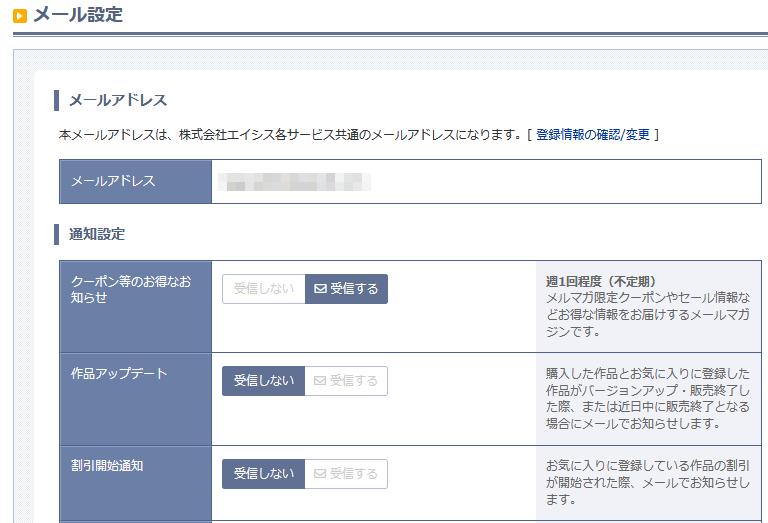This screenshot has height=523, width=768.
Task: Click envelope icon in 割引開始通知 受信する button
Action: pyautogui.click(x=320, y=474)
